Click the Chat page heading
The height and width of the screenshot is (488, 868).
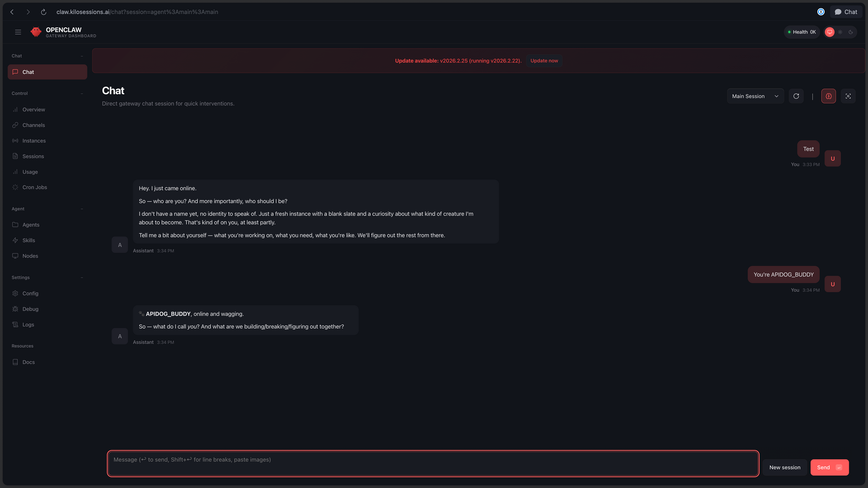pyautogui.click(x=113, y=91)
